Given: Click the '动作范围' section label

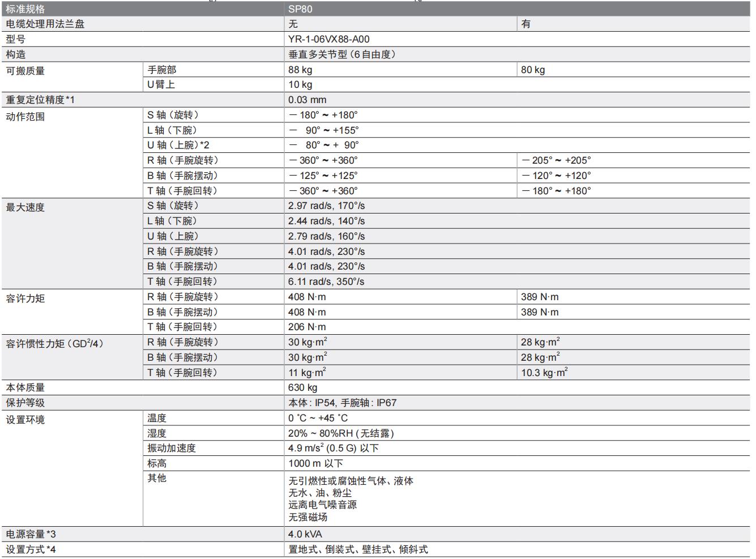Looking at the screenshot, I should (x=25, y=117).
